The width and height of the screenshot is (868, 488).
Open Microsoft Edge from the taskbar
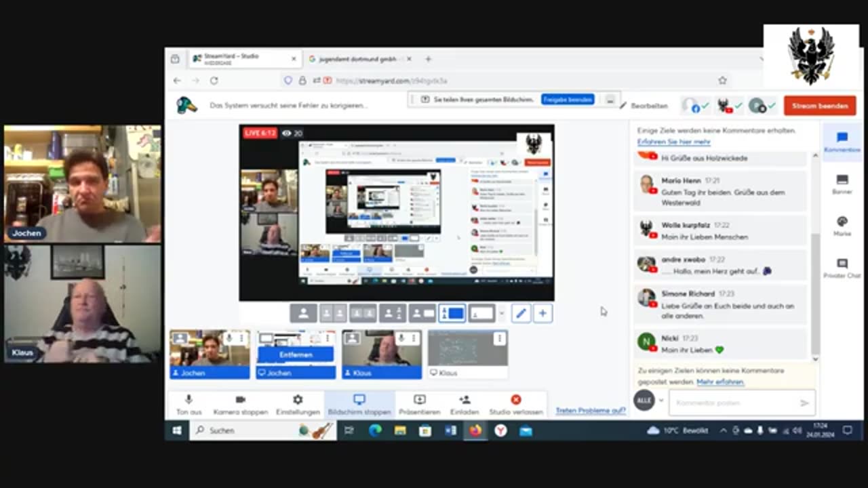[x=375, y=430]
